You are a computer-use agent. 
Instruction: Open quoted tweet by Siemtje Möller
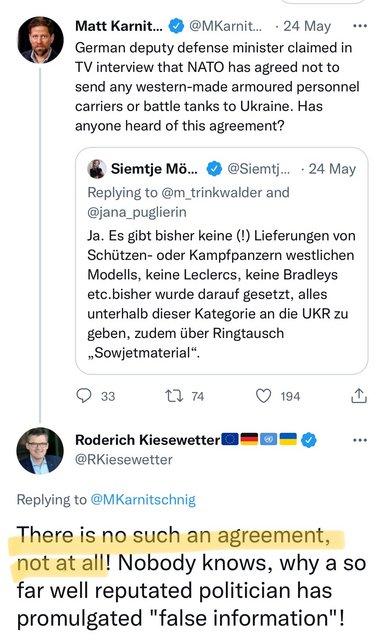222,261
